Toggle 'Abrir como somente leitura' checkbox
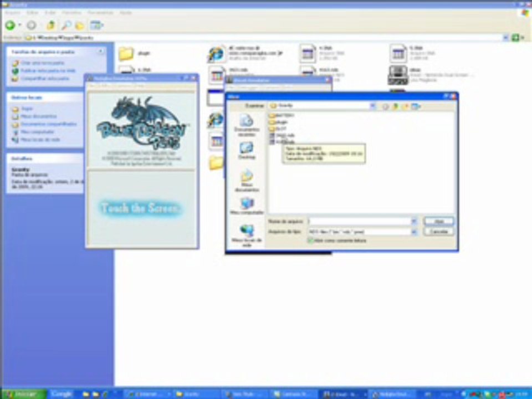The width and height of the screenshot is (532, 399). click(x=310, y=241)
